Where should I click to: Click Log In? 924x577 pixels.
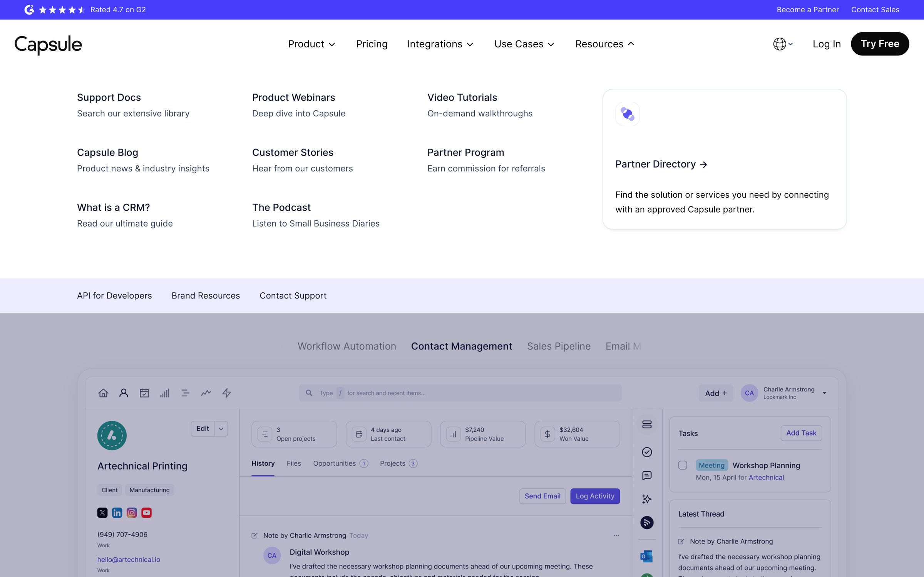[x=827, y=44]
